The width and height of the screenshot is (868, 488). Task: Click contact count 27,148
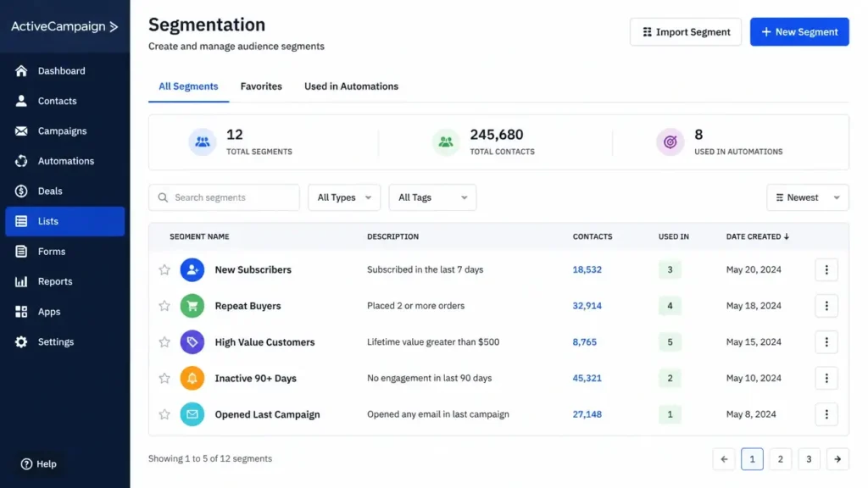tap(587, 413)
